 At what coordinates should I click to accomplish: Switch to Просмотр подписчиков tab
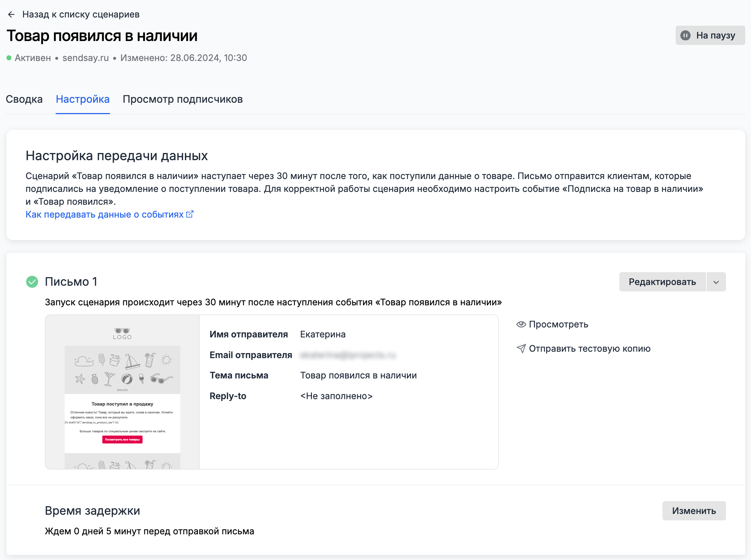click(x=182, y=99)
